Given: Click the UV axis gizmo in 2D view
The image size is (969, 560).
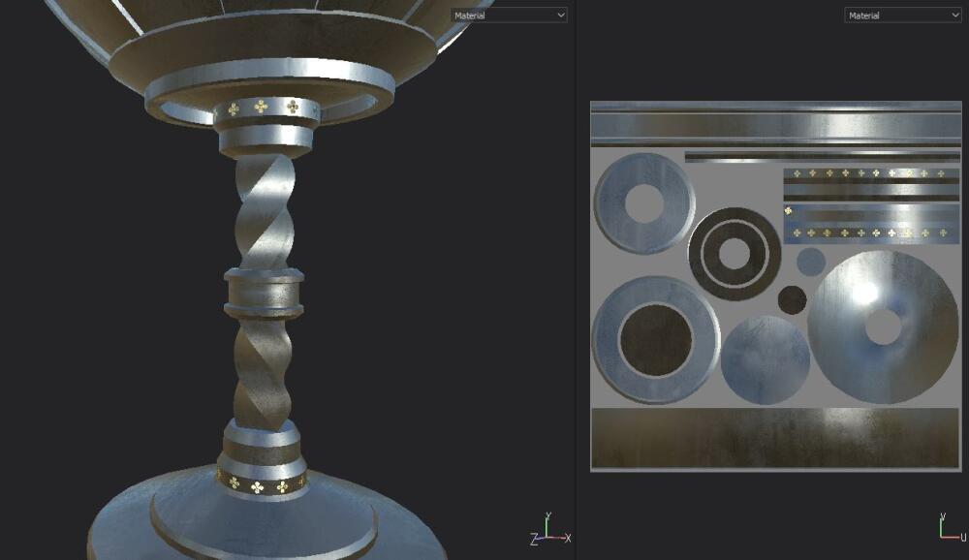Looking at the screenshot, I should [x=952, y=527].
